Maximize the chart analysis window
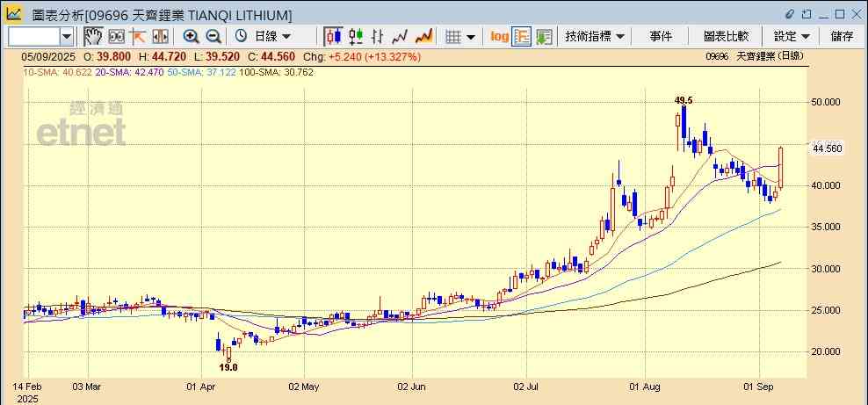Screen dimensions: 868x405 coord(840,14)
